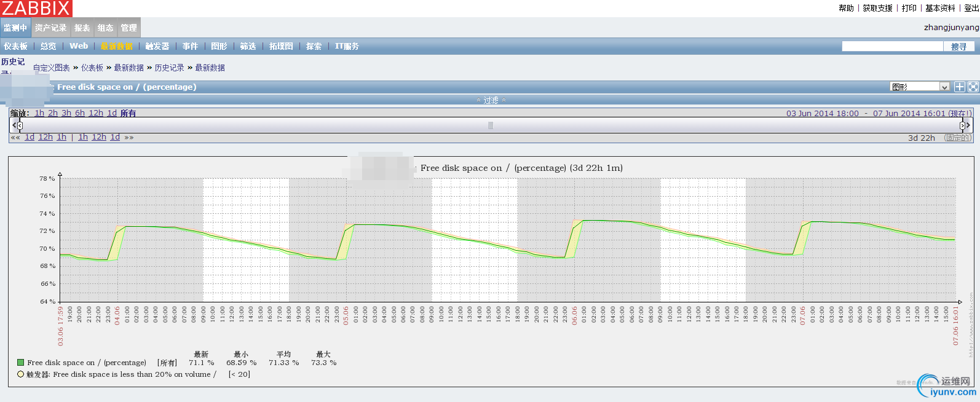Go to 触发器 submenu
The height and width of the screenshot is (402, 980).
(x=157, y=46)
